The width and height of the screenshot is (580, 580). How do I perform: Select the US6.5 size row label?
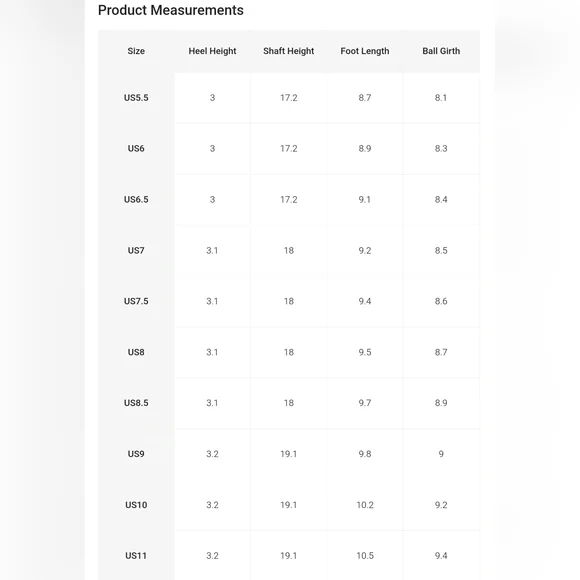tap(136, 199)
